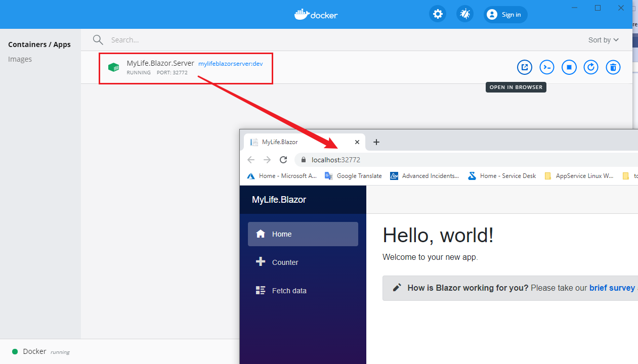Screen dimensions: 638x364
Task: Restart the MyLife.Blazor.Server container
Action: (591, 67)
